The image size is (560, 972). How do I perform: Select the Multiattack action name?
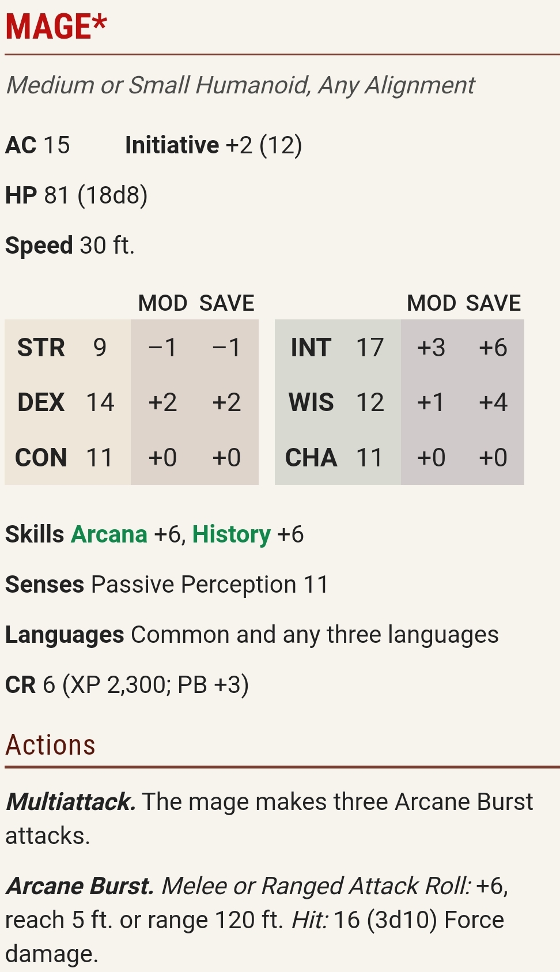tap(70, 801)
